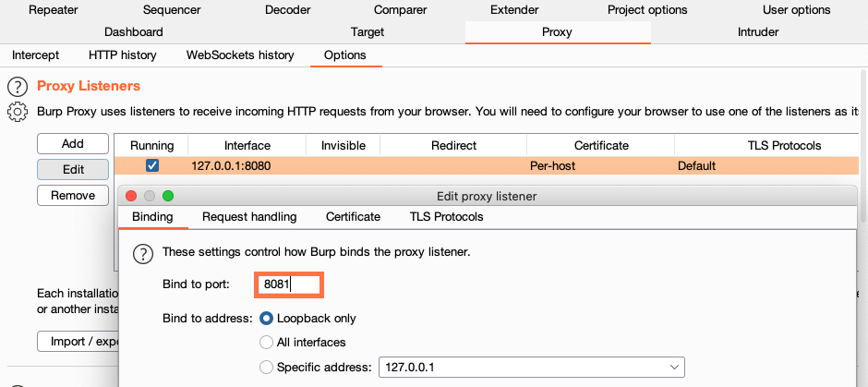Open Proxy Listeners help question-mark icon

[x=18, y=87]
